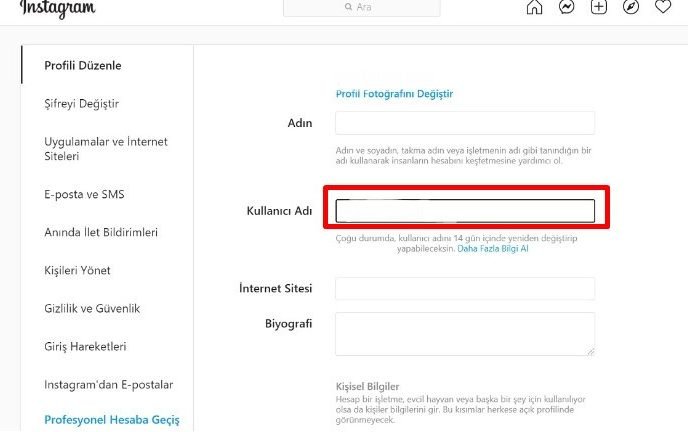Open the activity heart icon
This screenshot has width=688, height=432.
pyautogui.click(x=663, y=7)
